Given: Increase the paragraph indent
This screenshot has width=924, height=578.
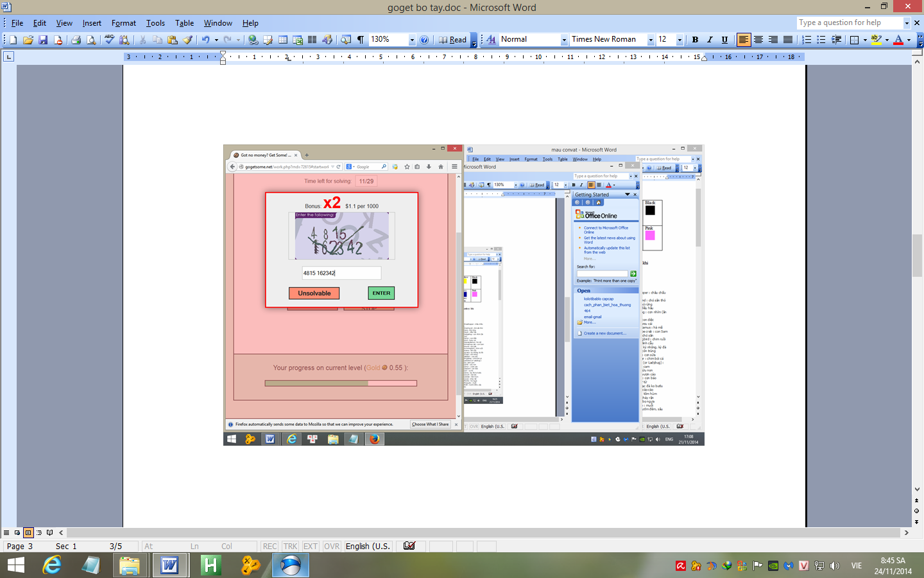Looking at the screenshot, I should [x=837, y=40].
